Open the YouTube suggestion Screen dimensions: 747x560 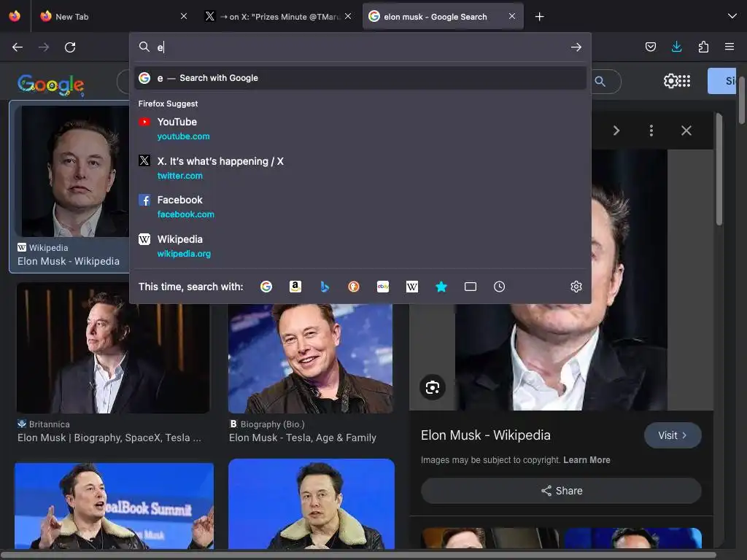[360, 129]
